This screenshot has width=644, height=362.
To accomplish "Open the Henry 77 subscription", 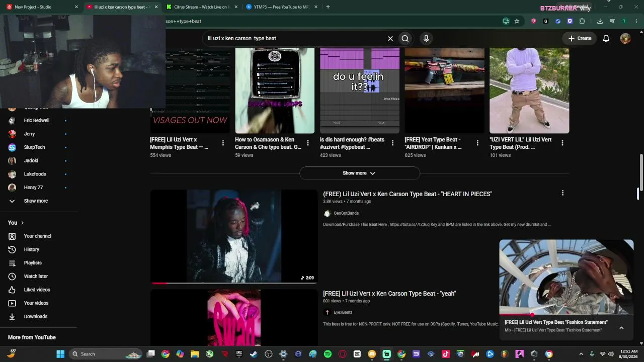I will (38, 188).
